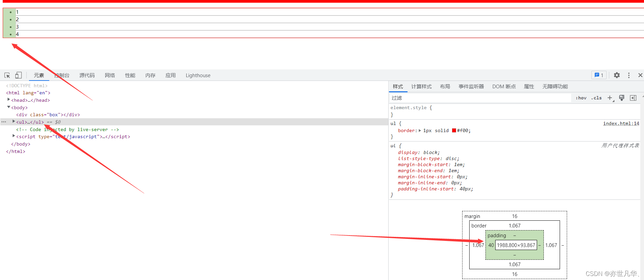Open the 无障碍功能 subtab

pos(555,87)
